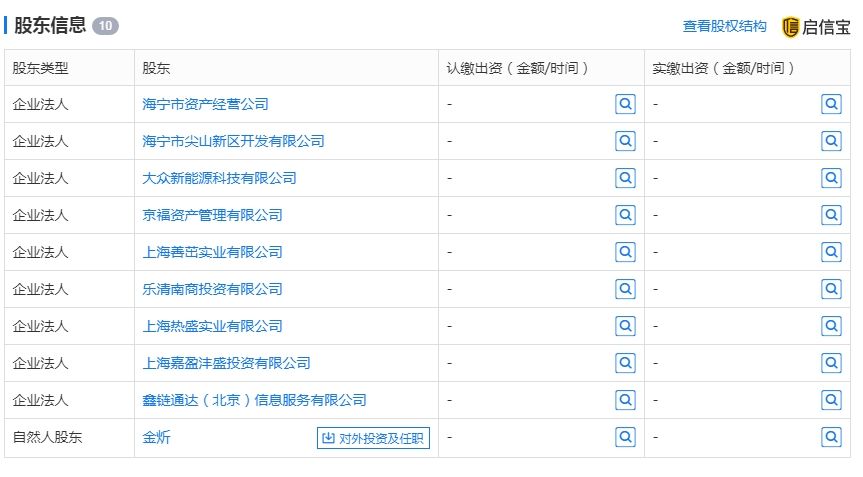863x477 pixels.
Task: Open shareholder 乐清南商投资有限公司
Action: click(212, 289)
